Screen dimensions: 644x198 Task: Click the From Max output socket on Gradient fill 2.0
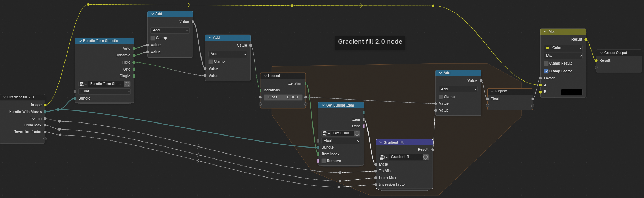[45, 125]
